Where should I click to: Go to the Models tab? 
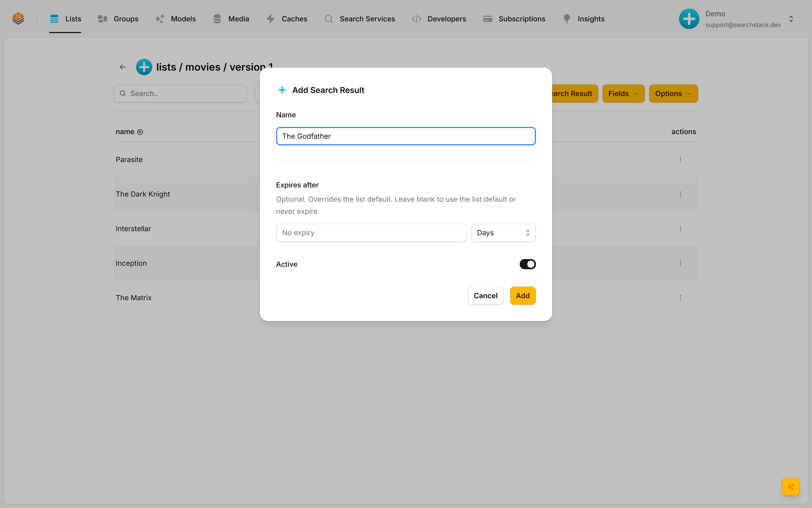coord(175,19)
